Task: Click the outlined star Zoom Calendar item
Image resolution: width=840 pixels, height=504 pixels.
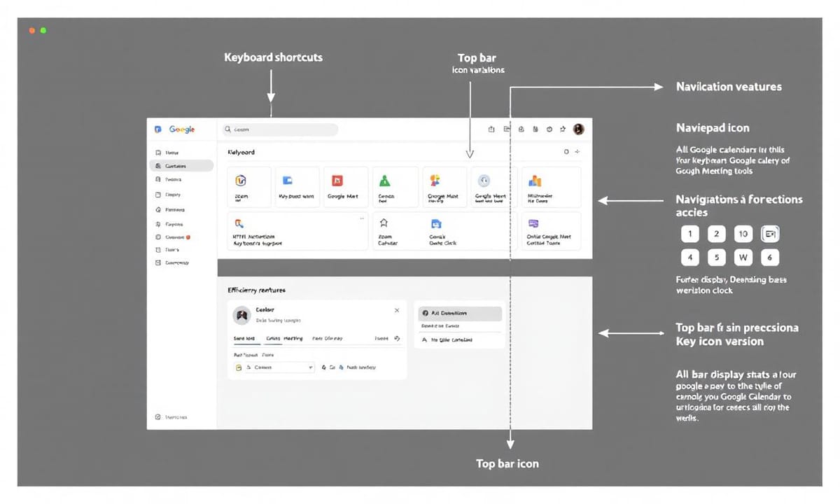Action: click(387, 232)
